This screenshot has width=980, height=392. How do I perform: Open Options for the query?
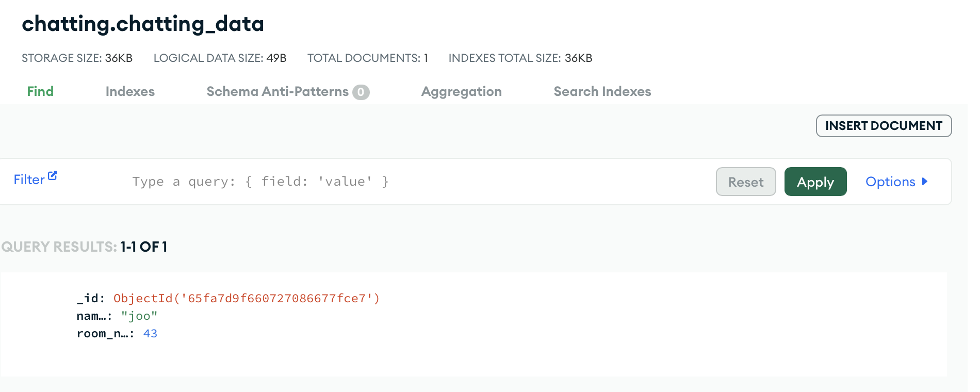pos(890,182)
